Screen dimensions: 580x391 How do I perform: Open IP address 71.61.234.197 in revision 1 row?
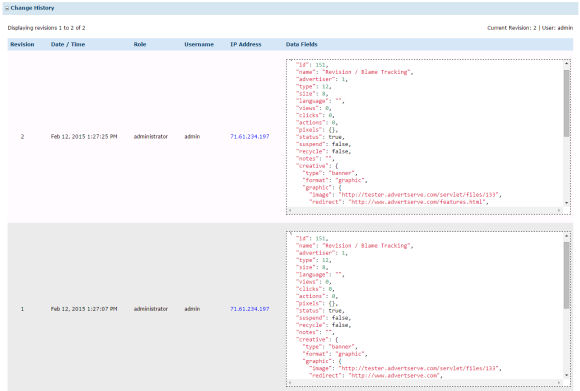pyautogui.click(x=250, y=309)
